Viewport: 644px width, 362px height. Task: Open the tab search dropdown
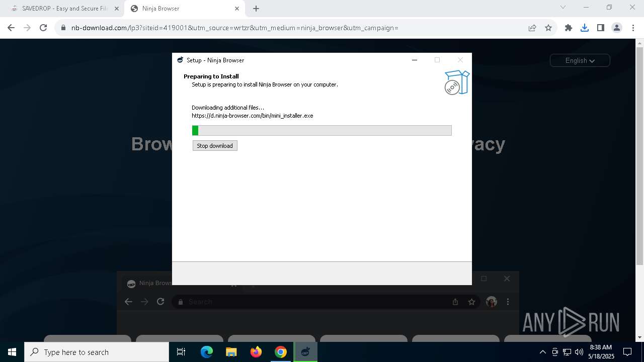[x=563, y=7]
